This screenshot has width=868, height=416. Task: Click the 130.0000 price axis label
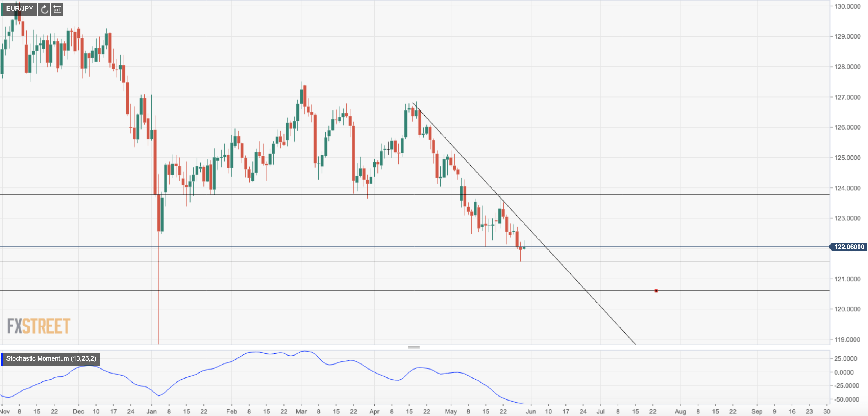tap(847, 6)
